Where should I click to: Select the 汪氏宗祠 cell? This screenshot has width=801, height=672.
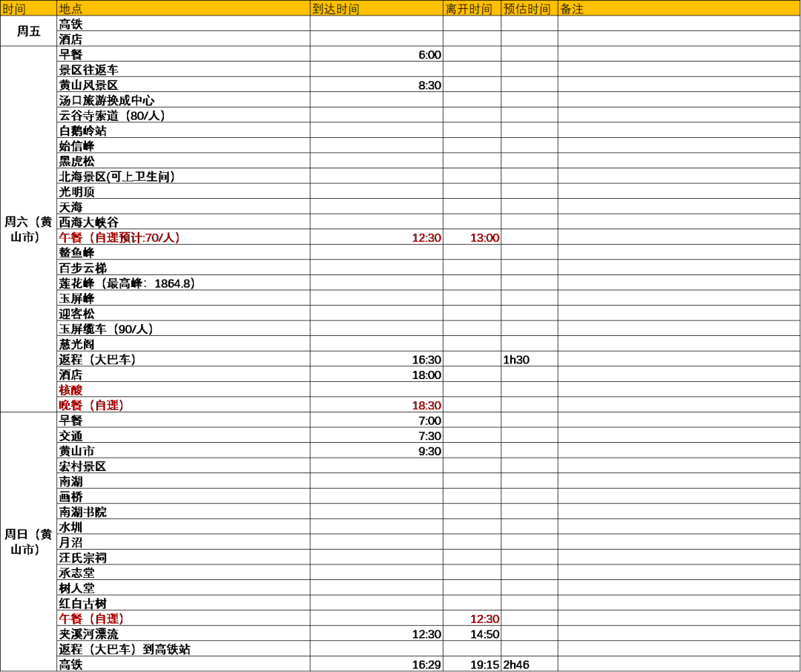coord(183,558)
